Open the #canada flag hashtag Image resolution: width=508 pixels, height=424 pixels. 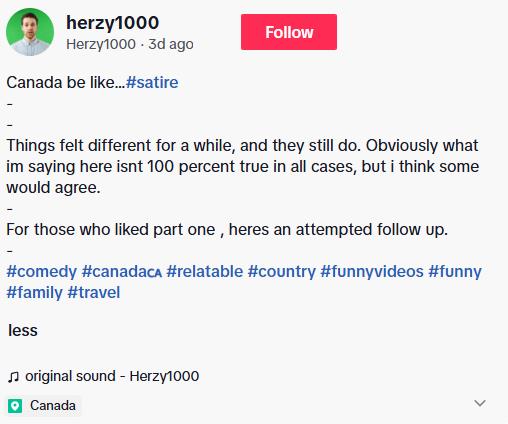tap(122, 271)
